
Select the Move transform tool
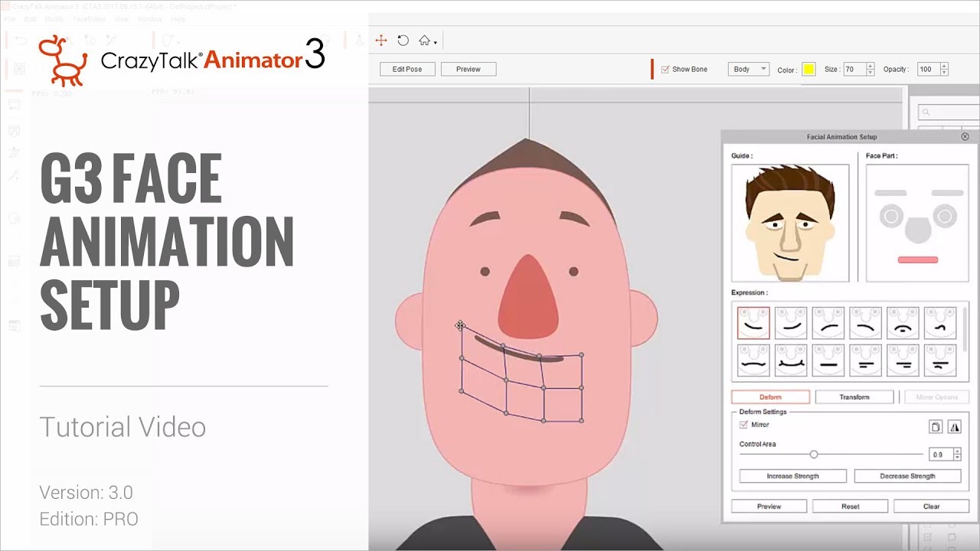pyautogui.click(x=381, y=41)
